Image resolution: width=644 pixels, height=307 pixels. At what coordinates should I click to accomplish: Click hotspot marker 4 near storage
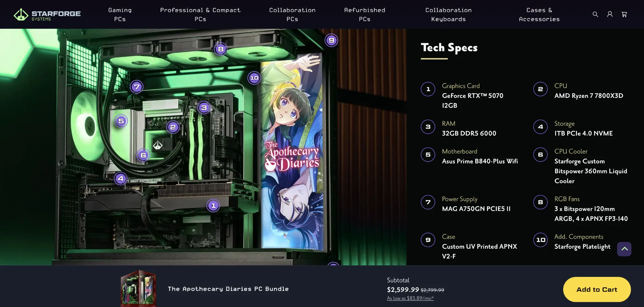point(120,178)
